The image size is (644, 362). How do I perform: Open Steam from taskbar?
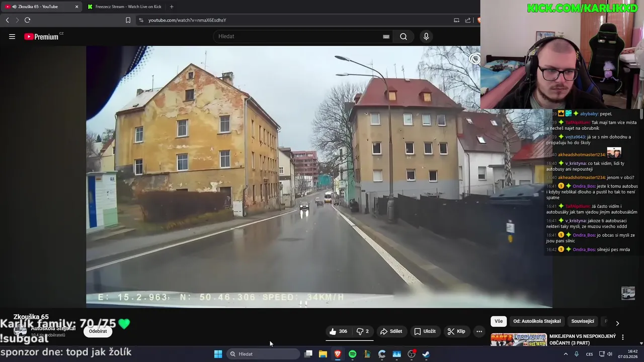coord(426,354)
